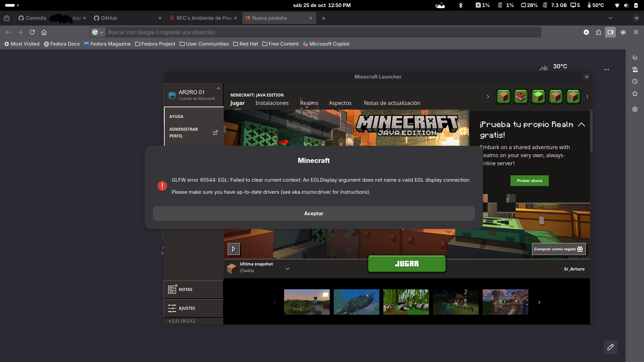Open the Notas de actualización tab
Image resolution: width=644 pixels, height=362 pixels.
[392, 103]
